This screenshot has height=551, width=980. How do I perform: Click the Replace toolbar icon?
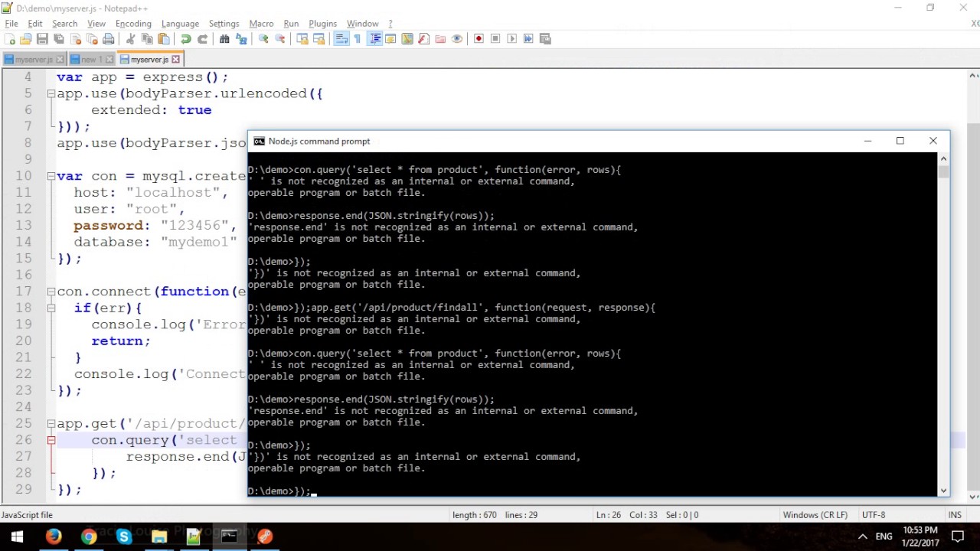point(241,38)
